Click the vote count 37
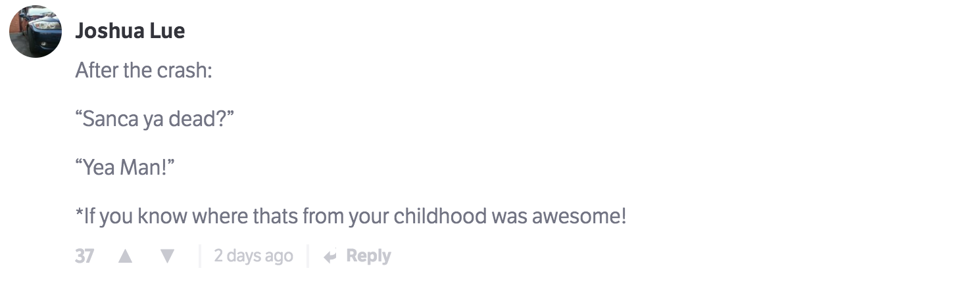 [84, 256]
